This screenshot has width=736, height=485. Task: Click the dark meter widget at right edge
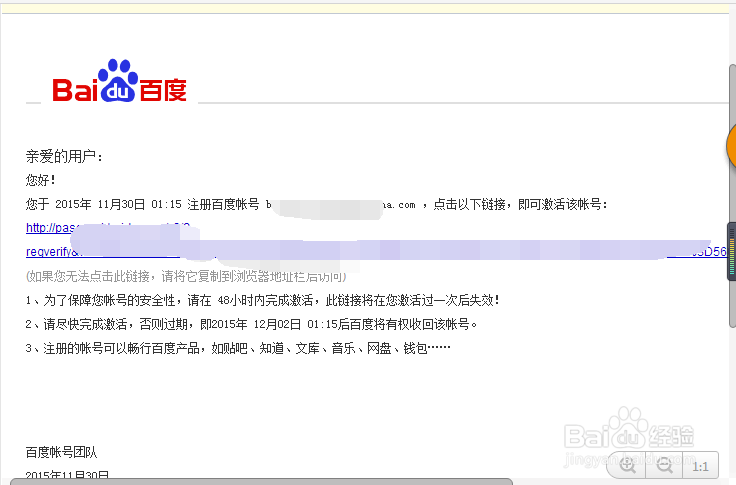[731, 252]
